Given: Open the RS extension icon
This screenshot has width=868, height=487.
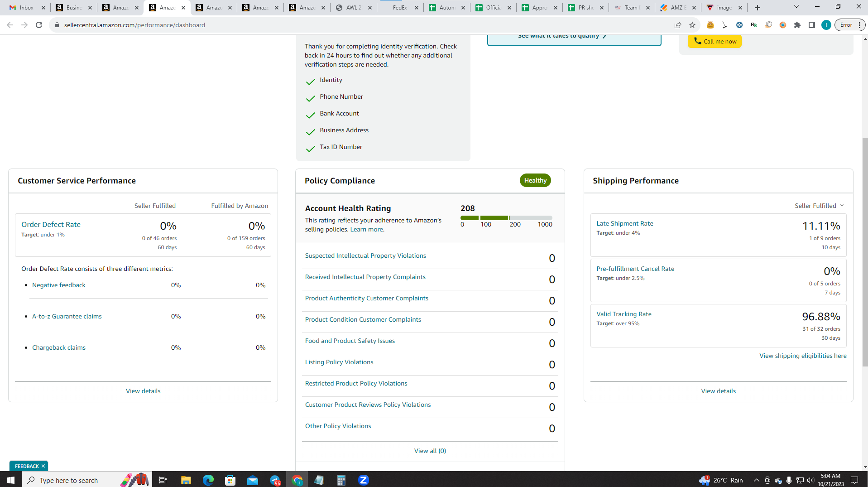Looking at the screenshot, I should pos(754,25).
